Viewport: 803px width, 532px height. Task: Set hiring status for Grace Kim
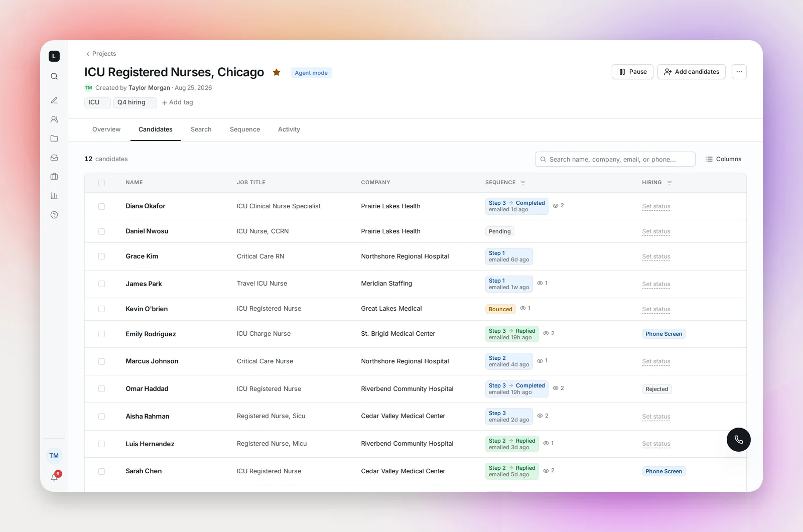click(656, 256)
